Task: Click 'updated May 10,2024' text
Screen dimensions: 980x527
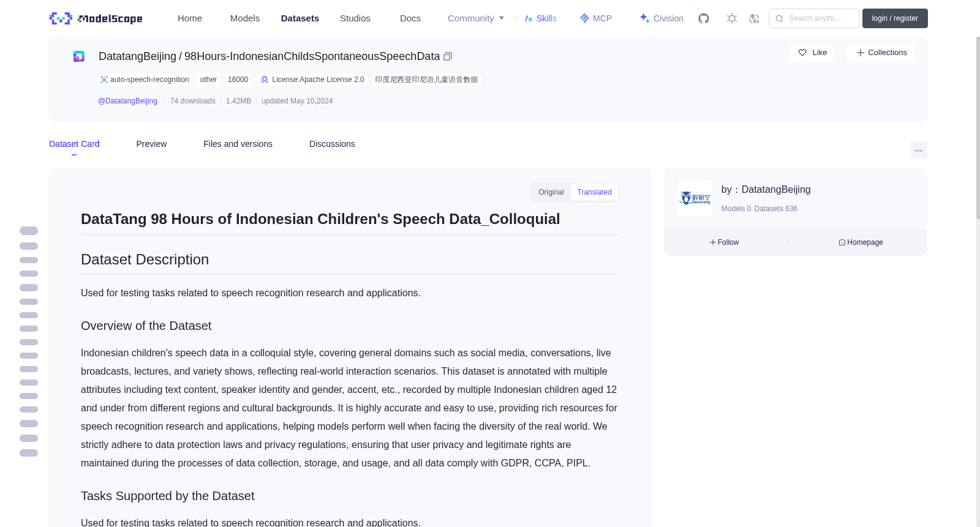Action: point(297,101)
